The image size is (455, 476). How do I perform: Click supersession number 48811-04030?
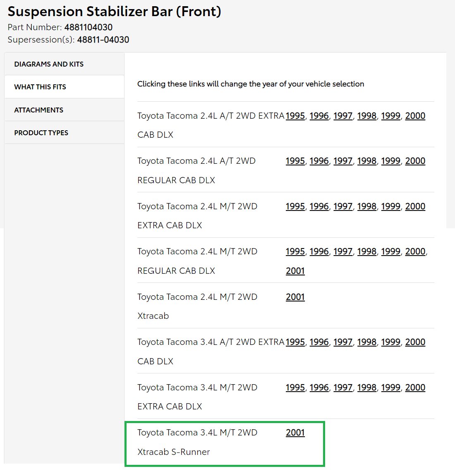(103, 40)
